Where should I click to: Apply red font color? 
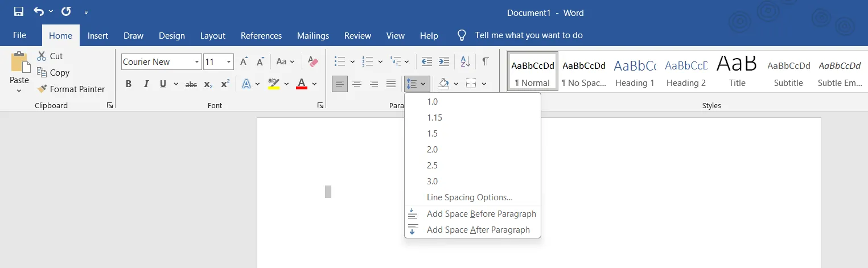pos(302,84)
